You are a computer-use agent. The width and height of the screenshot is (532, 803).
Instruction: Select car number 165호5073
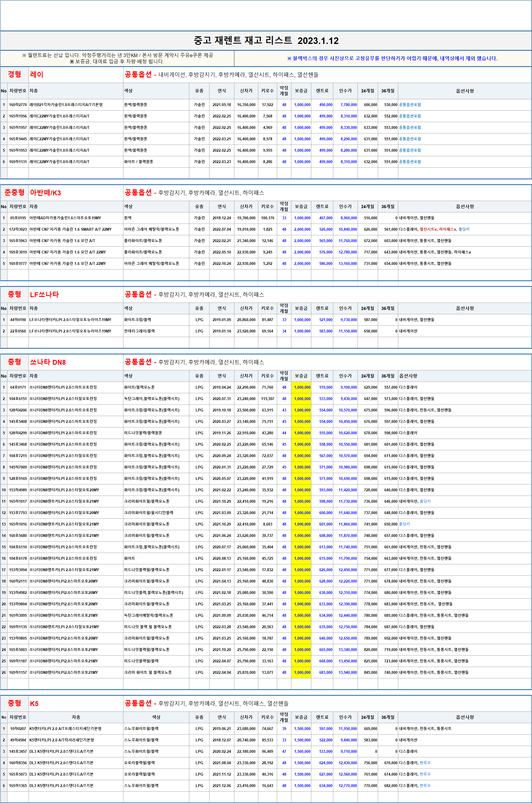[18, 774]
